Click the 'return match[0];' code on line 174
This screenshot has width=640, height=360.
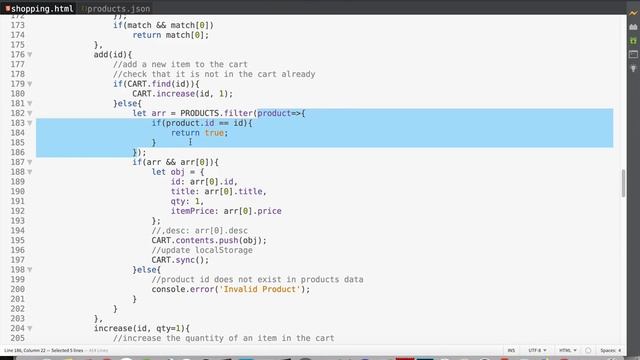(171, 35)
